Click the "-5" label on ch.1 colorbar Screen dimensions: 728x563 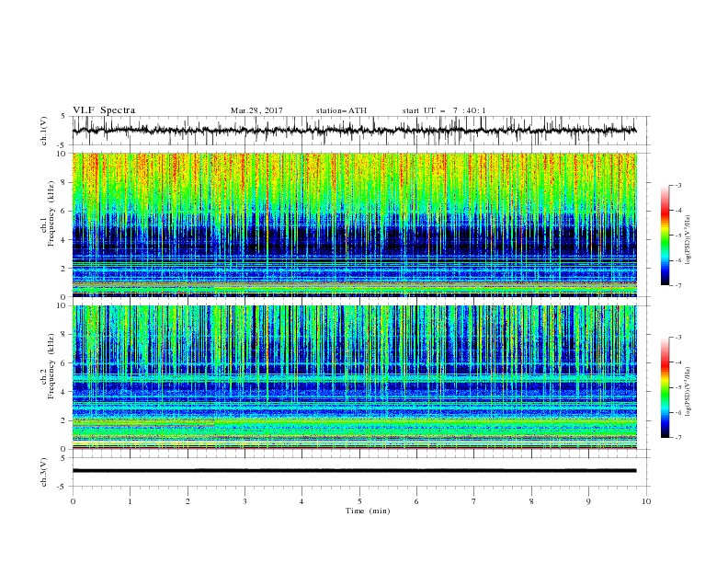[x=677, y=236]
